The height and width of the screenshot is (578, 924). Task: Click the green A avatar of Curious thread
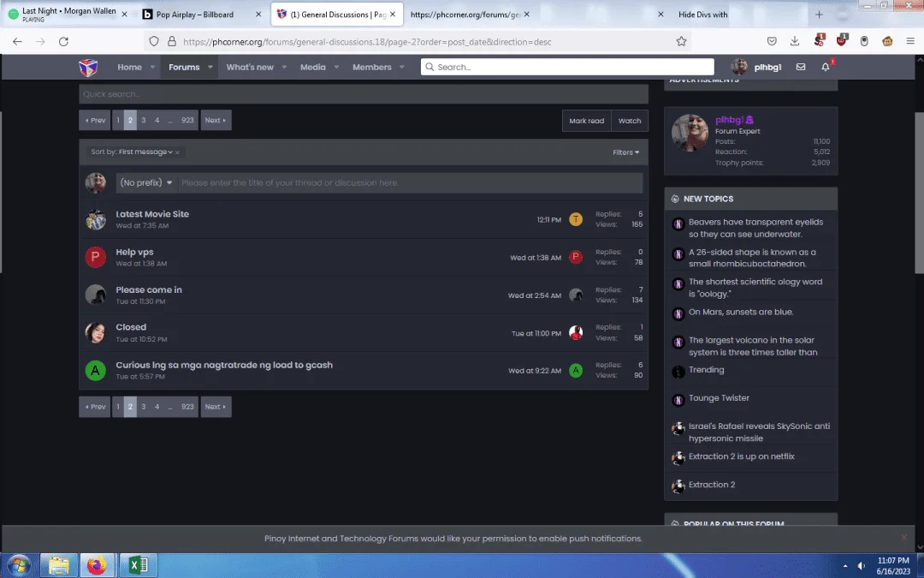click(x=96, y=371)
